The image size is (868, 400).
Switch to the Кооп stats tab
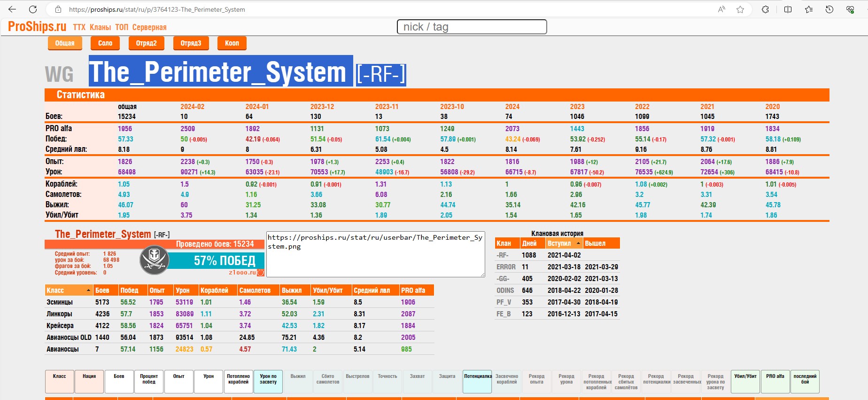232,43
